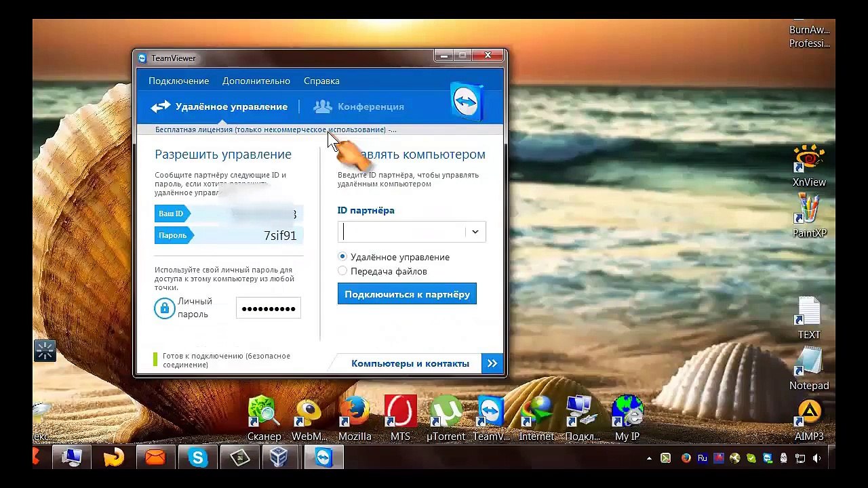The height and width of the screenshot is (488, 868).
Task: Show hidden system tray icons
Action: pos(649,459)
